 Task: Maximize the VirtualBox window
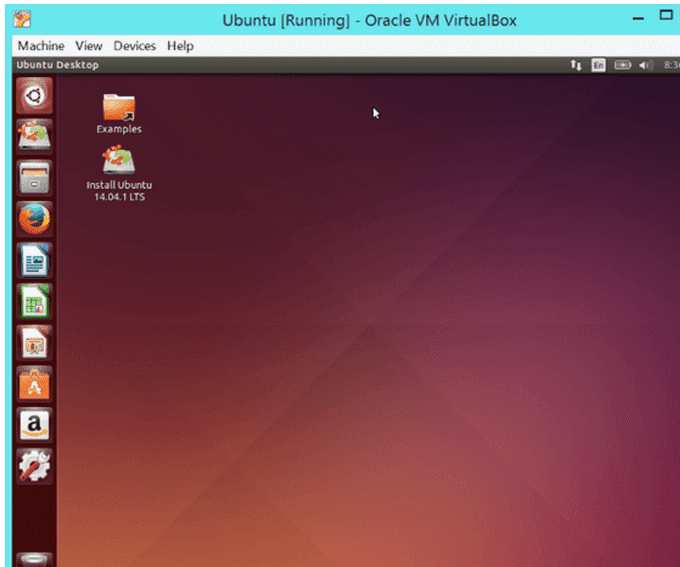point(666,15)
